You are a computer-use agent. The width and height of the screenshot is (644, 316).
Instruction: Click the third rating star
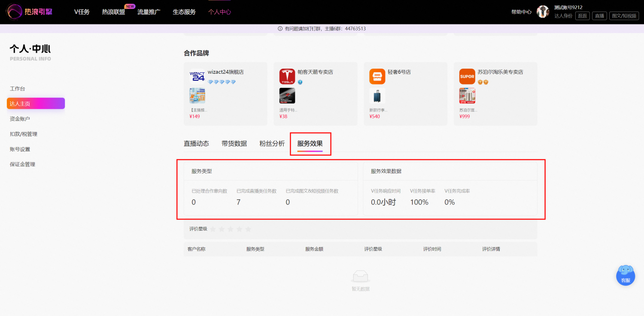click(x=230, y=229)
